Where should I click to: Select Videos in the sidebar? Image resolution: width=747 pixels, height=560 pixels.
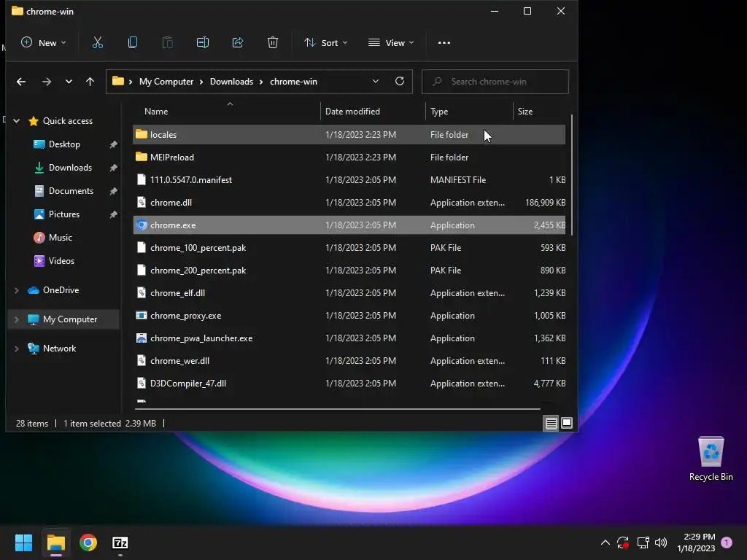tap(61, 261)
